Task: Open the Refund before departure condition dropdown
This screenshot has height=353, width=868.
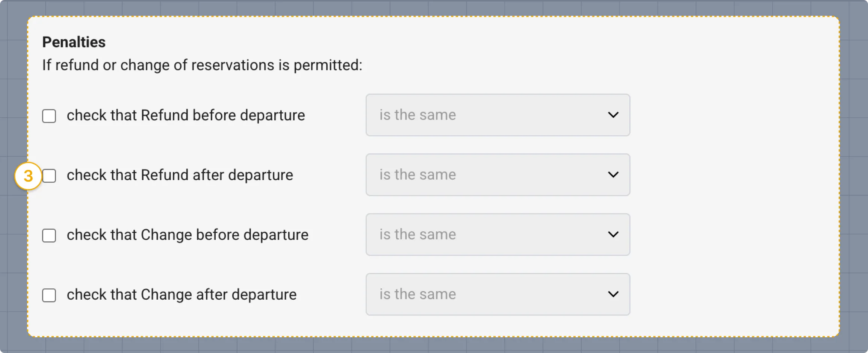Action: (498, 115)
